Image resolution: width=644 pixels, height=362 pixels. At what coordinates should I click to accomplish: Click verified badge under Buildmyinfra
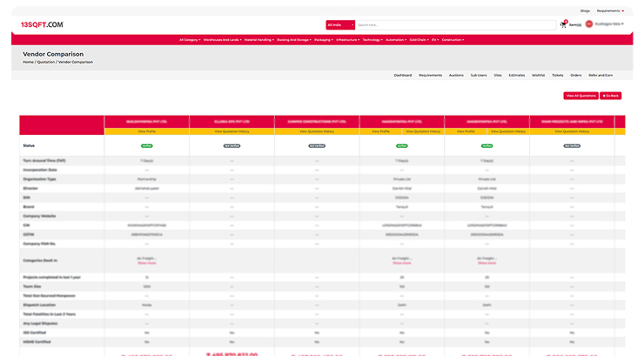[x=146, y=146]
